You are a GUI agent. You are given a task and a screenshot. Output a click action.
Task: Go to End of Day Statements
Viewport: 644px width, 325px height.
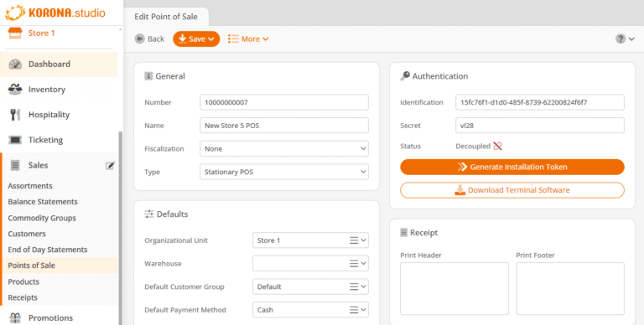coord(48,250)
